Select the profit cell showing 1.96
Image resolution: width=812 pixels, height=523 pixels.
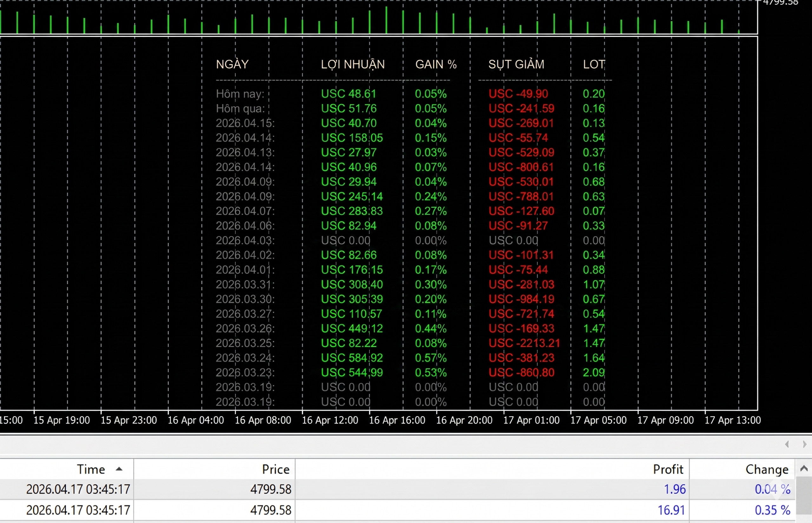[674, 489]
